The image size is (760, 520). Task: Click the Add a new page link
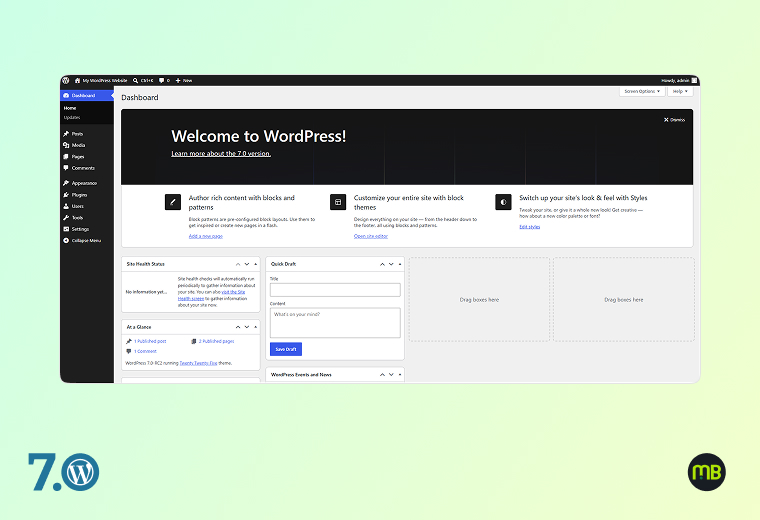pyautogui.click(x=206, y=236)
